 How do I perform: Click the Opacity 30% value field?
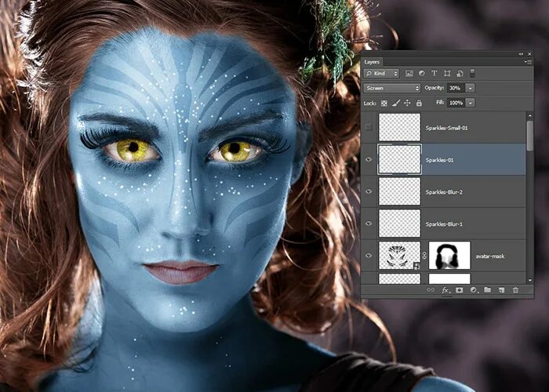click(456, 88)
